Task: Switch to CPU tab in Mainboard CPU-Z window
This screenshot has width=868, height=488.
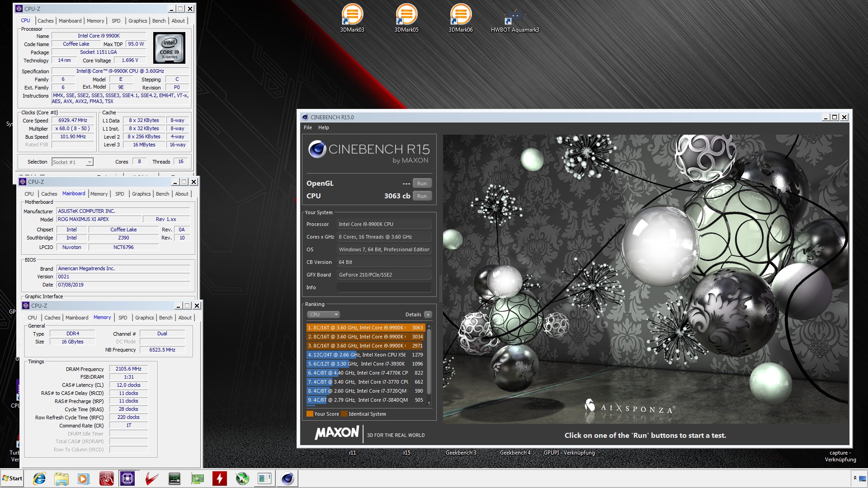Action: [29, 194]
